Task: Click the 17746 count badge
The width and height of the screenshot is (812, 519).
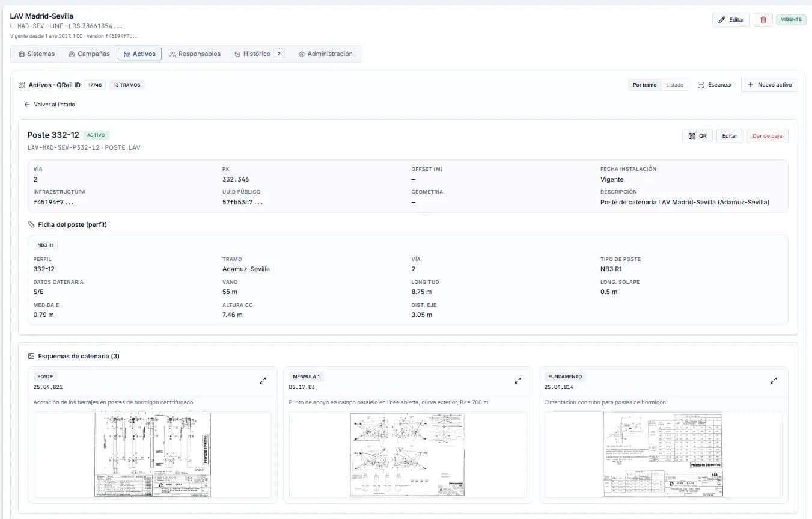Action: tap(95, 85)
